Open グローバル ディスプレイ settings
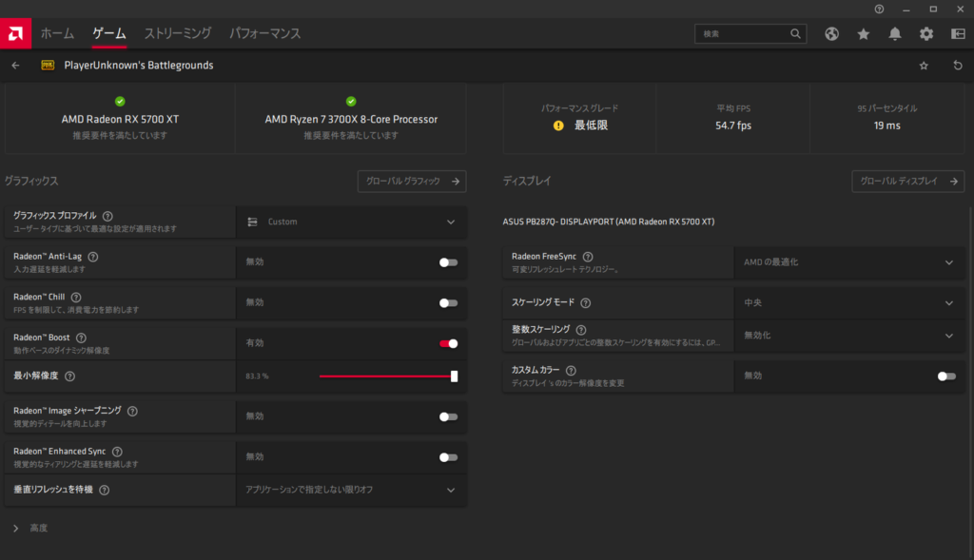This screenshot has width=974, height=560. click(x=907, y=181)
